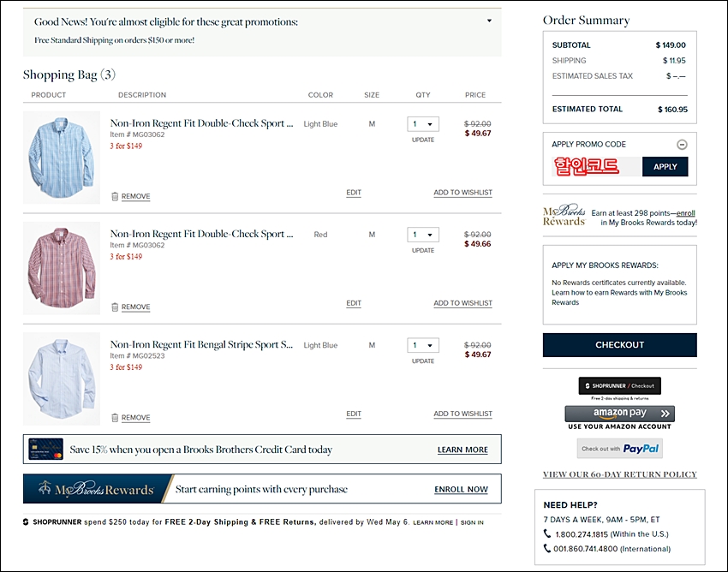The image size is (728, 572).
Task: Update quantity of Bengal Stripe shirt
Action: click(423, 360)
